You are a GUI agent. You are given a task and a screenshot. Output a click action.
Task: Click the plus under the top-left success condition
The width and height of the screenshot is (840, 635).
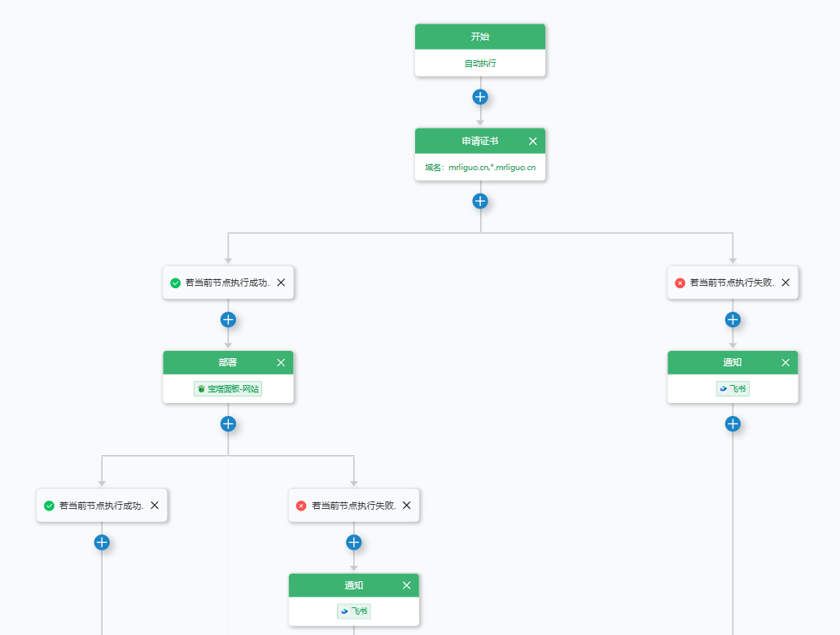[228, 319]
